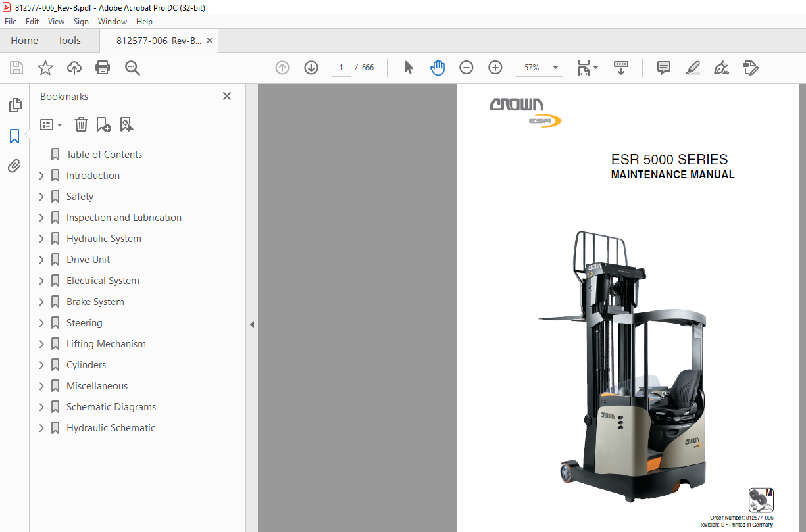
Task: Activate the Hand pan tool
Action: coord(438,68)
